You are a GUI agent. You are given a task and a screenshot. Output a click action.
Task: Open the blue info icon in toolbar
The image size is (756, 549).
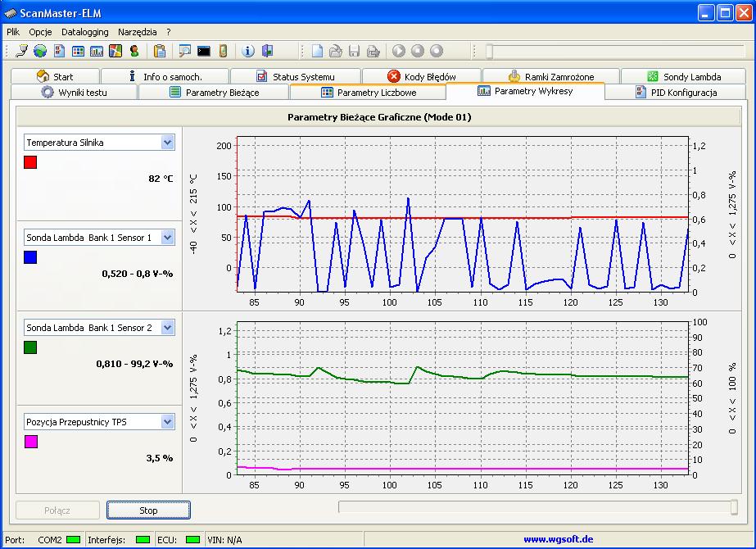tap(248, 51)
